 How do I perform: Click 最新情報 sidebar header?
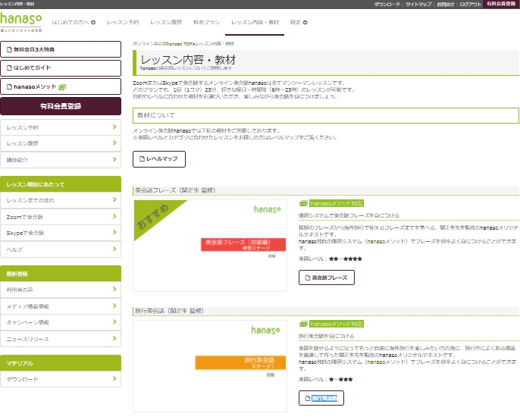click(x=61, y=274)
